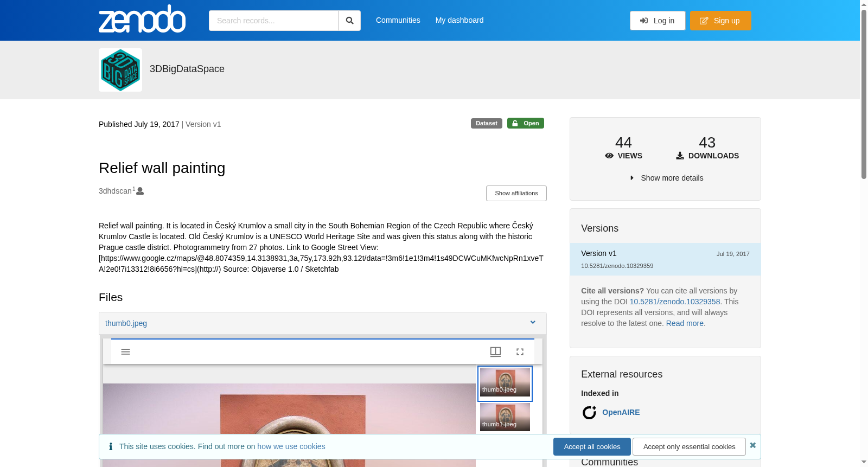
Task: Click the author person icon beside 3dhdscan
Action: tap(140, 191)
